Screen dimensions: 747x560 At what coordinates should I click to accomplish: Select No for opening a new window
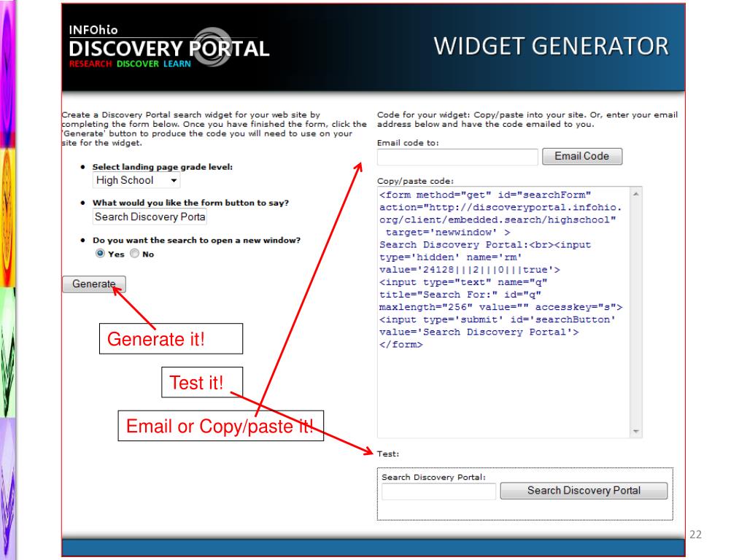click(135, 253)
